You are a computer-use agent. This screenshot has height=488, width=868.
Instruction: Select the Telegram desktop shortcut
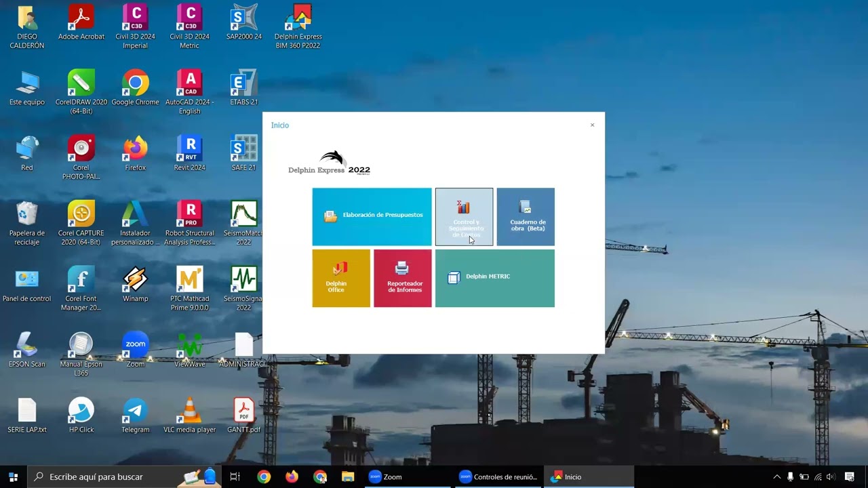[136, 415]
